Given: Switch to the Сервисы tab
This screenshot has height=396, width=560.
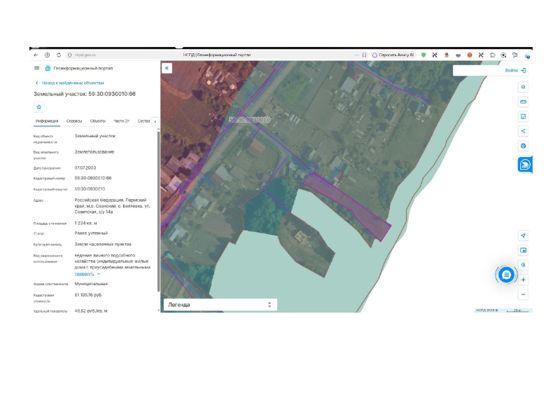Looking at the screenshot, I should pyautogui.click(x=74, y=121).
